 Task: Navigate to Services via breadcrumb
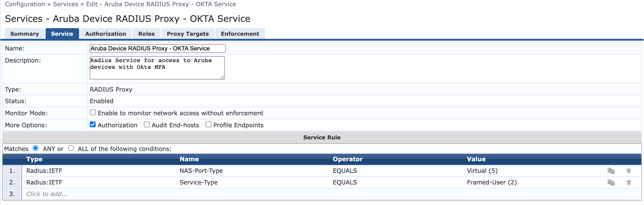pyautogui.click(x=65, y=4)
